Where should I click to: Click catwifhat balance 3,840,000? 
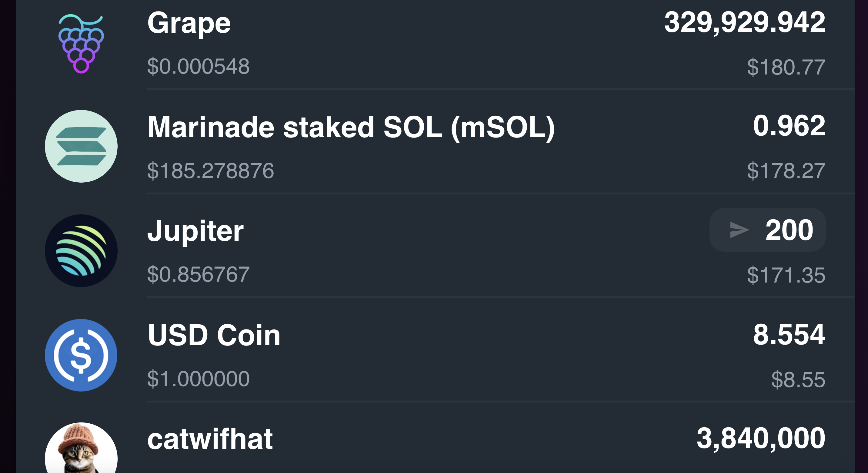tap(761, 439)
